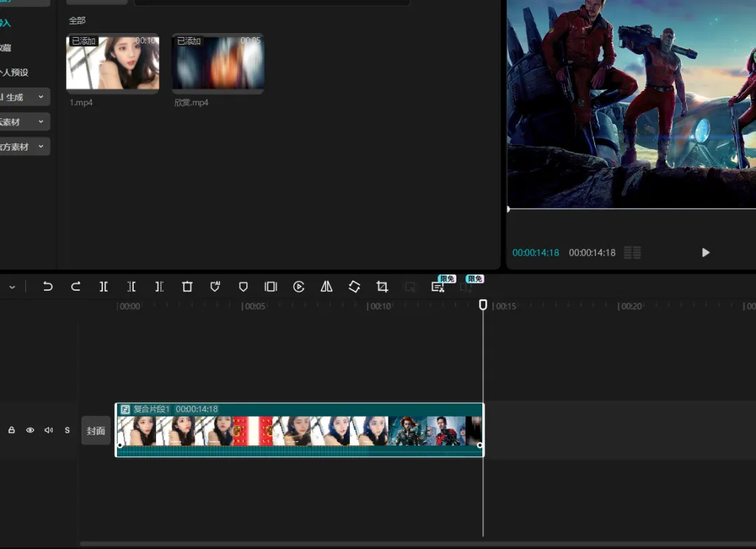Image resolution: width=756 pixels, height=549 pixels.
Task: Undo the last edit
Action: [x=48, y=286]
